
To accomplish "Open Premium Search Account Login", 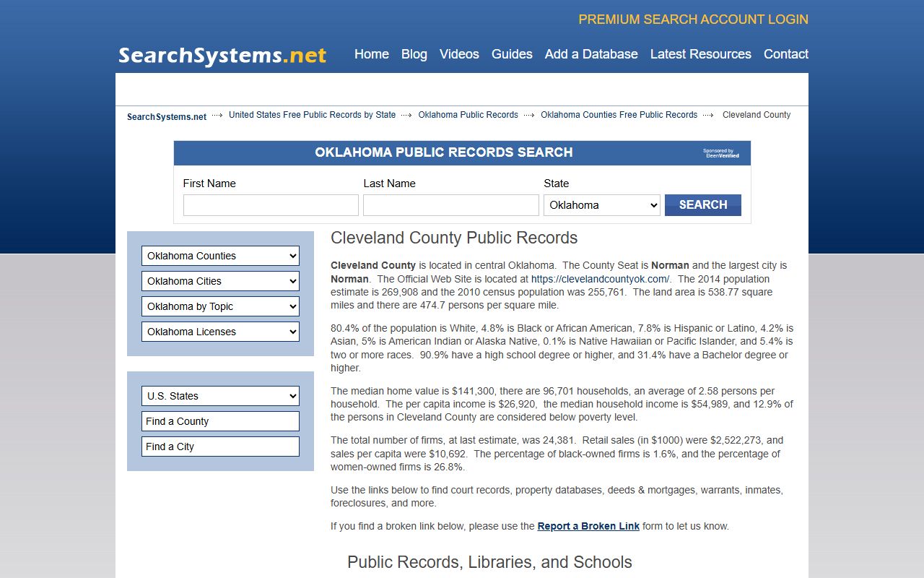I will tap(693, 20).
